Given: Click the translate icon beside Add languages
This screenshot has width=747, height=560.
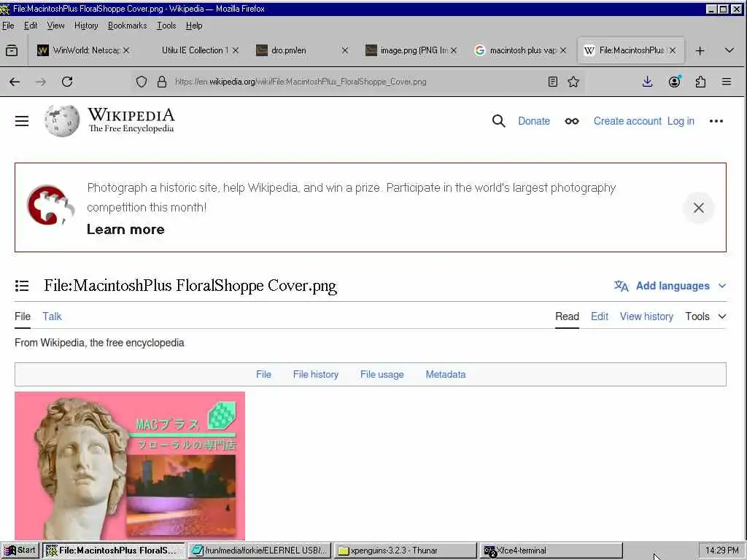Looking at the screenshot, I should tap(622, 286).
